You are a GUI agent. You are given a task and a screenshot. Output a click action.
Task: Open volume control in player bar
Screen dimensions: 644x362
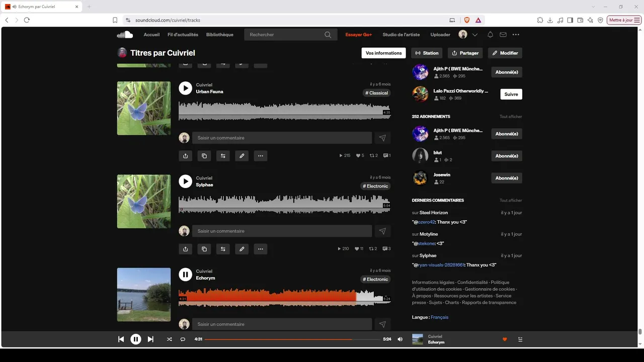[400, 339]
